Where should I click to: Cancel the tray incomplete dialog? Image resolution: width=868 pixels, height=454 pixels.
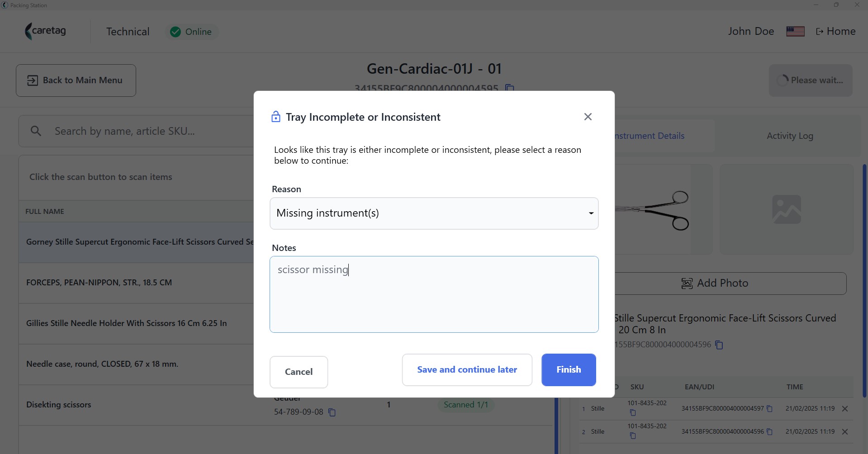tap(299, 372)
